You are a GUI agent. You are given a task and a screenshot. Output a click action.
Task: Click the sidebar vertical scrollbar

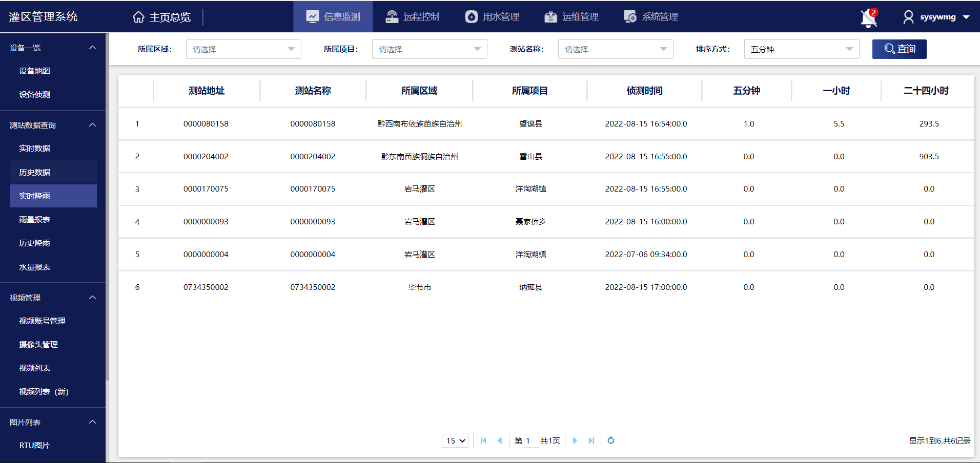tap(107, 207)
